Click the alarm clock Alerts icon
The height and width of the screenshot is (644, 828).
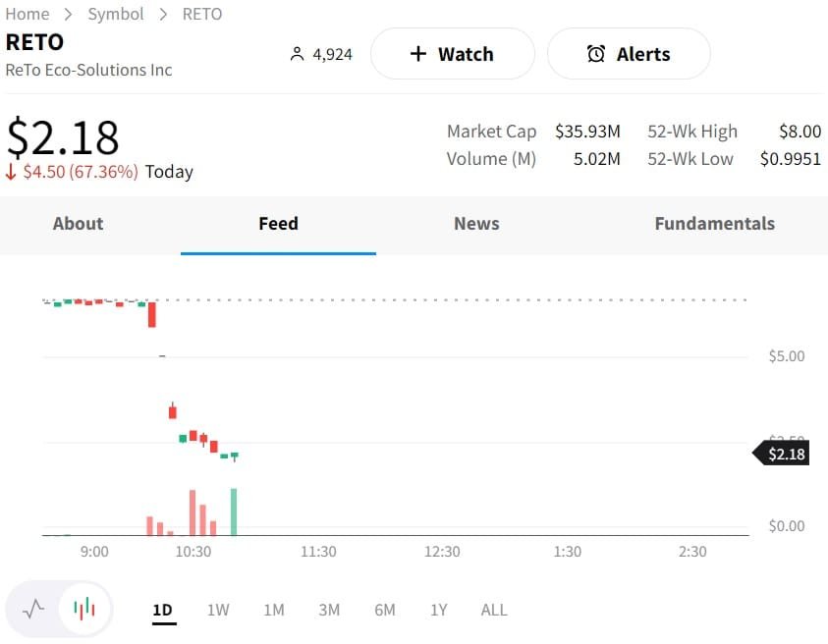coord(596,54)
